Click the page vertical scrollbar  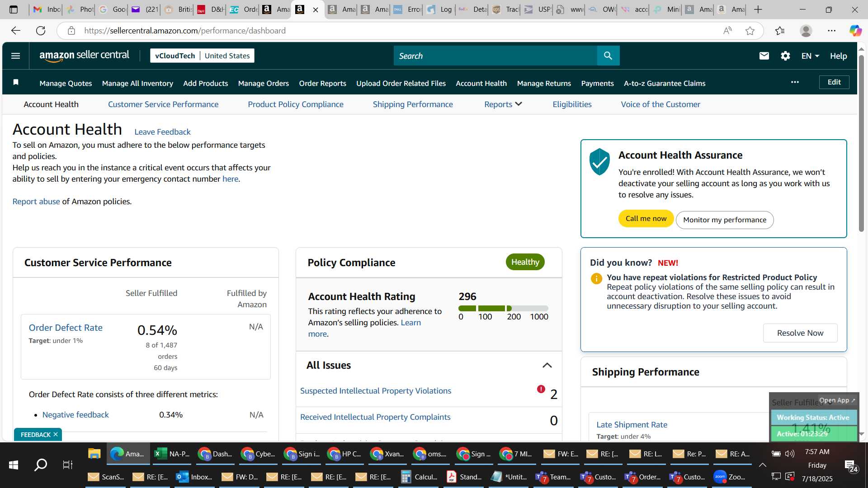861,145
